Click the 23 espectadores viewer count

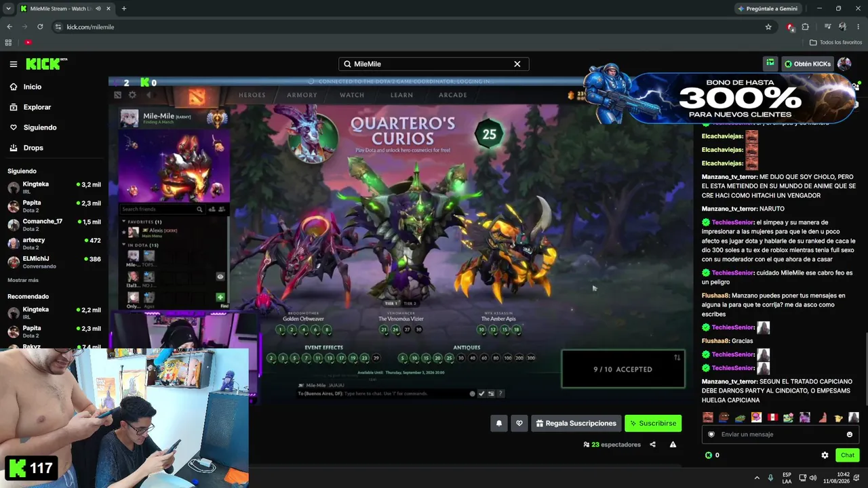tap(612, 445)
